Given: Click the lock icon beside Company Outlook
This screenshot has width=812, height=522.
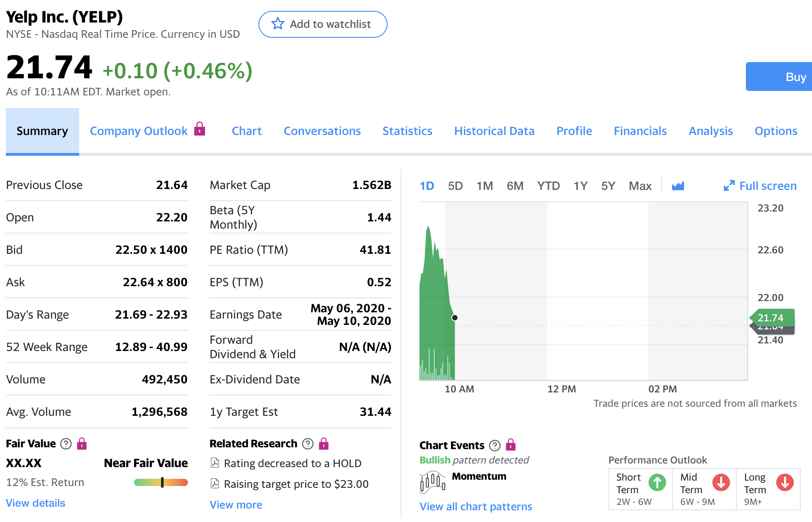Looking at the screenshot, I should pos(200,129).
